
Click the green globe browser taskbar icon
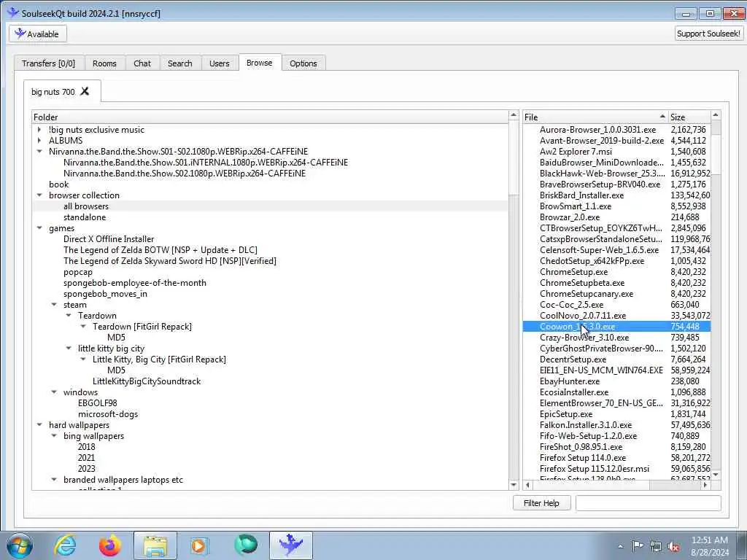coord(245,545)
